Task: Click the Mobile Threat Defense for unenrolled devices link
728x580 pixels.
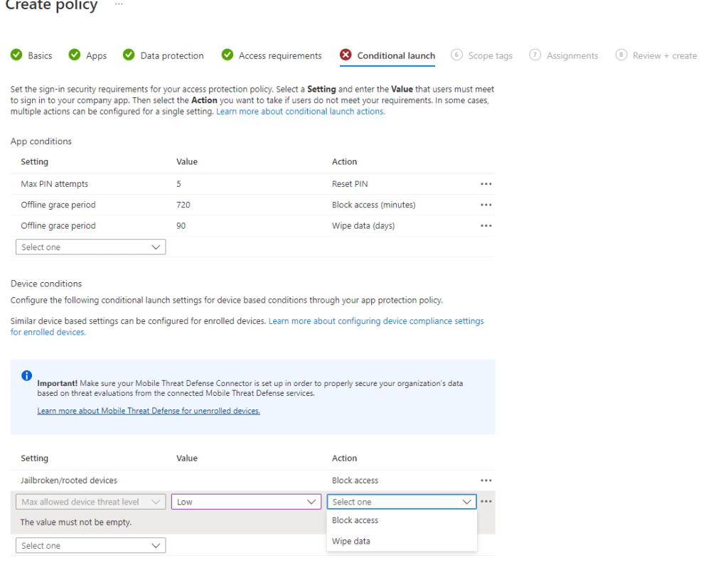Action: pyautogui.click(x=148, y=410)
